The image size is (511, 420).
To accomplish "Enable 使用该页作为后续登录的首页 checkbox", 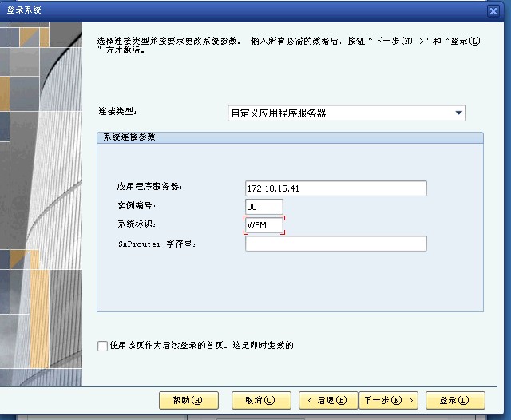I will pyautogui.click(x=102, y=346).
